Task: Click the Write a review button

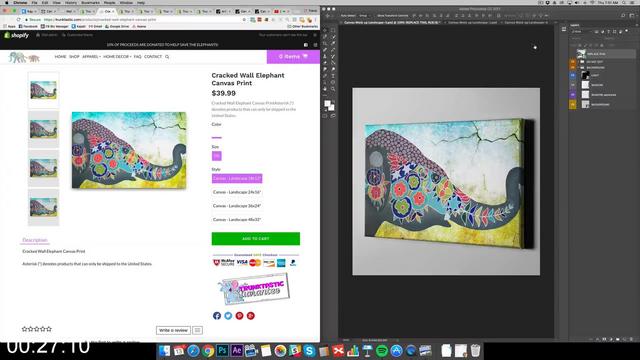Action: pos(173,330)
